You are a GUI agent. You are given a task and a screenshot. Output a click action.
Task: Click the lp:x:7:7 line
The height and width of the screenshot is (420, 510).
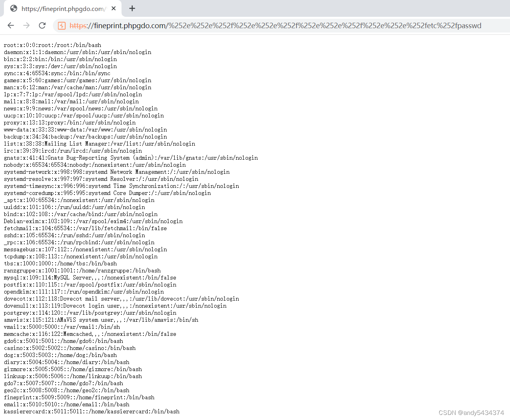point(73,94)
